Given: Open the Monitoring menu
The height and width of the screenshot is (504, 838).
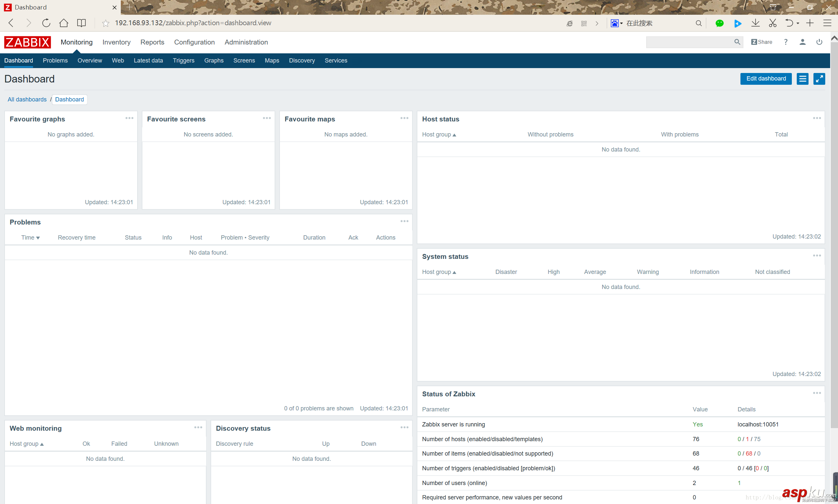Looking at the screenshot, I should [x=76, y=42].
